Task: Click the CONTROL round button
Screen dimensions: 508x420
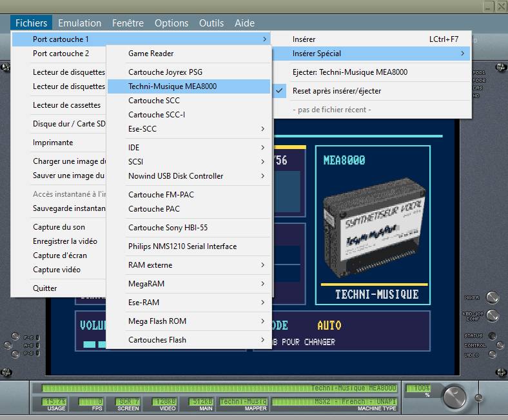Action: pos(500,345)
